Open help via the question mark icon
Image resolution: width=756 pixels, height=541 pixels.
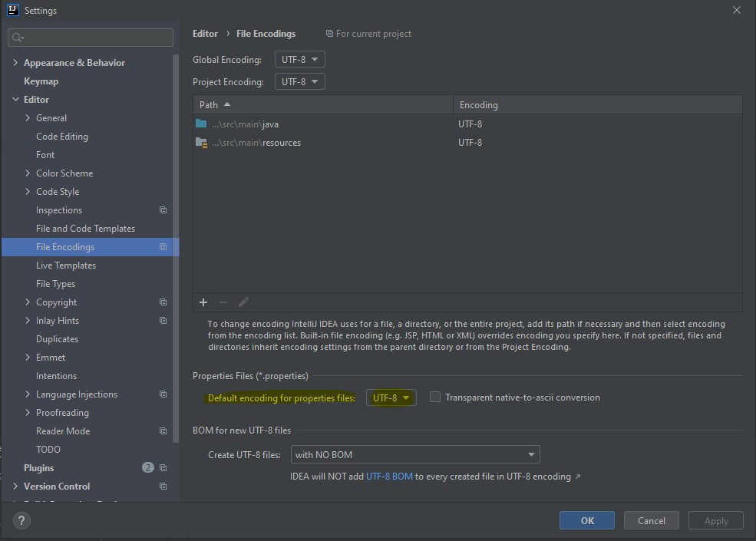[21, 520]
